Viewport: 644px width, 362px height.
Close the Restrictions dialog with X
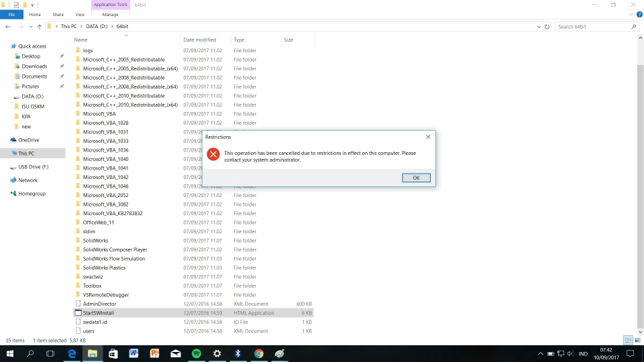click(428, 137)
